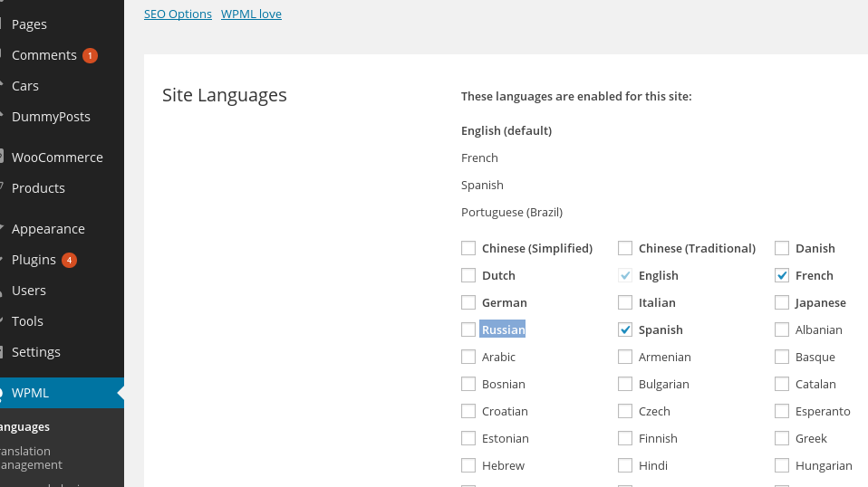This screenshot has height=487, width=868.
Task: Tick the Croatian checkbox
Action: tap(468, 411)
